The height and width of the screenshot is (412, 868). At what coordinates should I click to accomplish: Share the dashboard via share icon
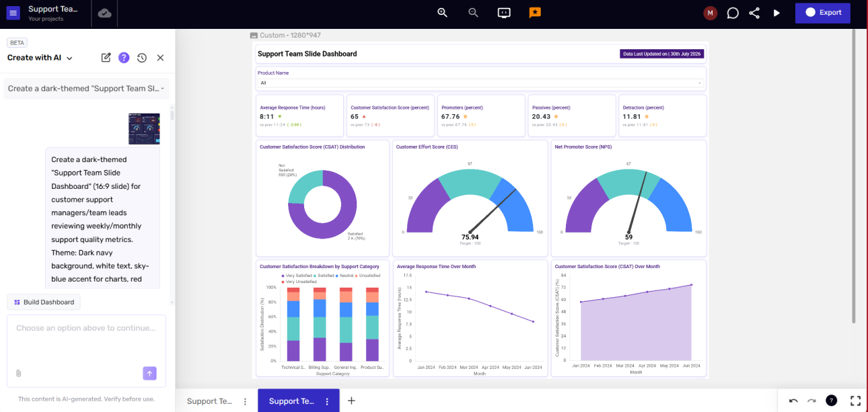[754, 13]
